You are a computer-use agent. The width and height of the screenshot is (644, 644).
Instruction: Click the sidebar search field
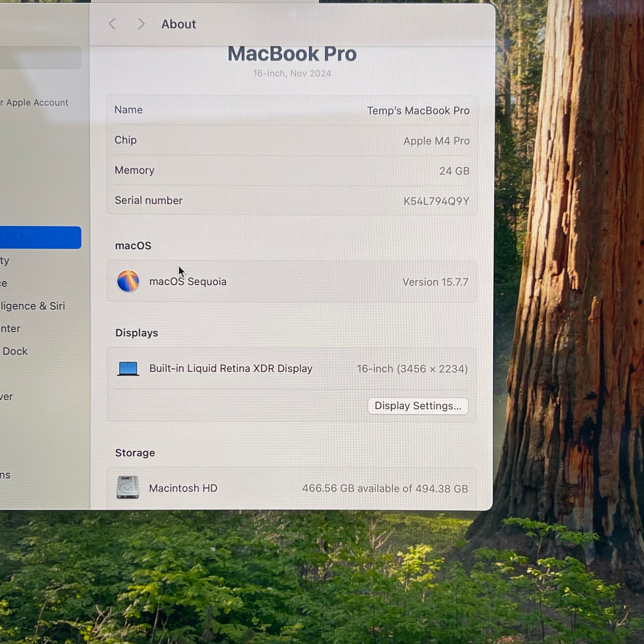click(x=41, y=57)
